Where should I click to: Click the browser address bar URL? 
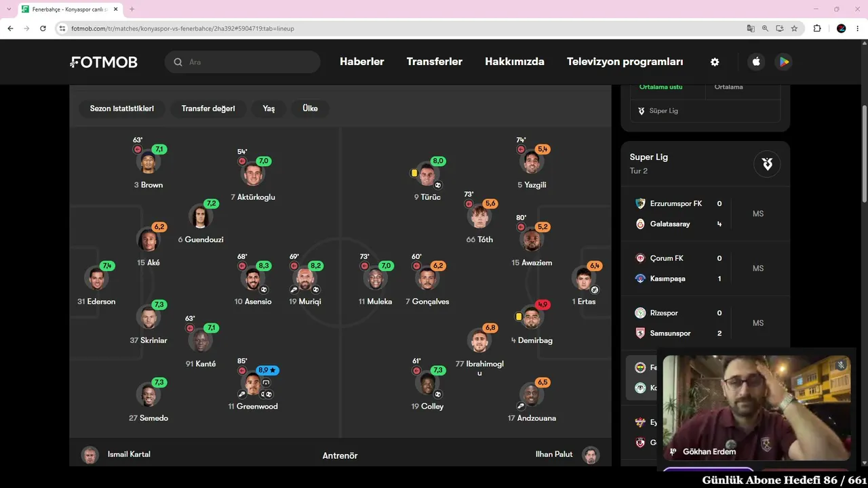(182, 28)
